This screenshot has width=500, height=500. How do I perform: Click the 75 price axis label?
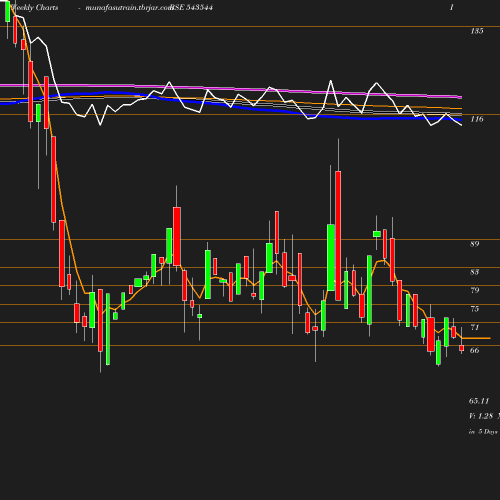[x=475, y=309]
